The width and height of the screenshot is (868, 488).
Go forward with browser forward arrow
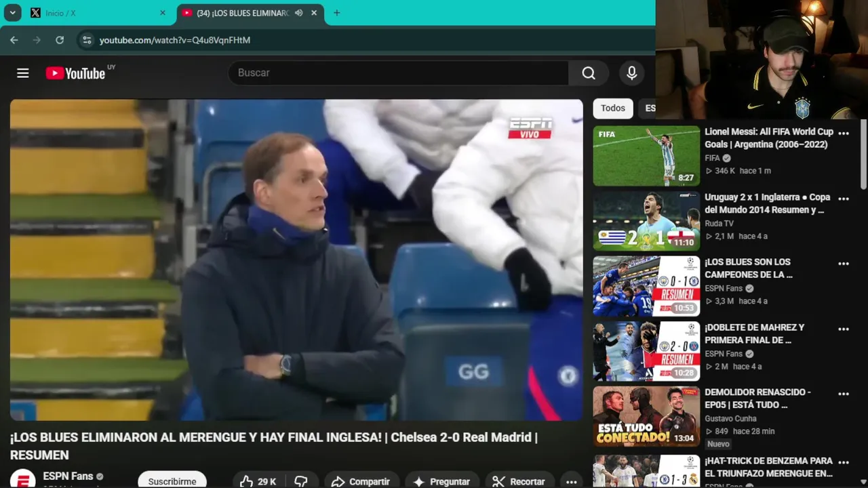(x=37, y=40)
